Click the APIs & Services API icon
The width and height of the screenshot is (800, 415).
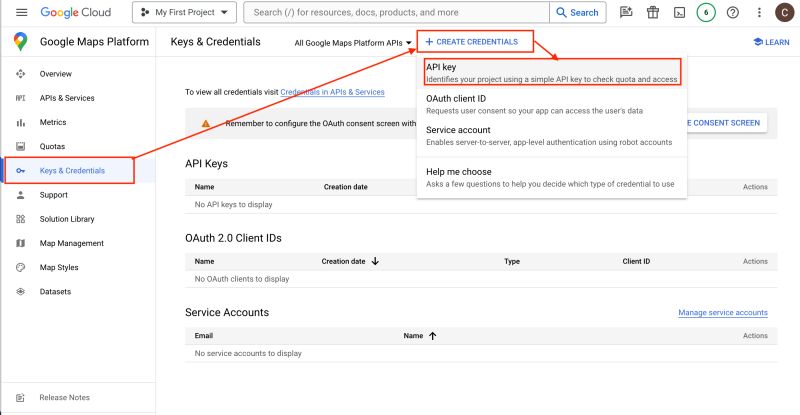(20, 98)
